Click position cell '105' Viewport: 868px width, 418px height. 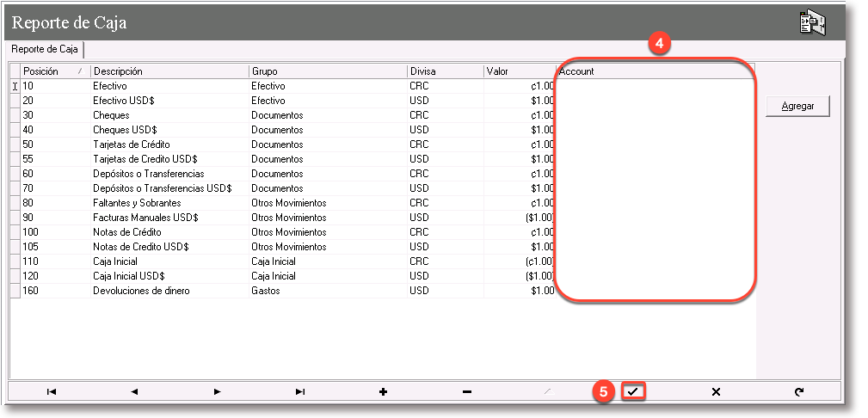[55, 247]
